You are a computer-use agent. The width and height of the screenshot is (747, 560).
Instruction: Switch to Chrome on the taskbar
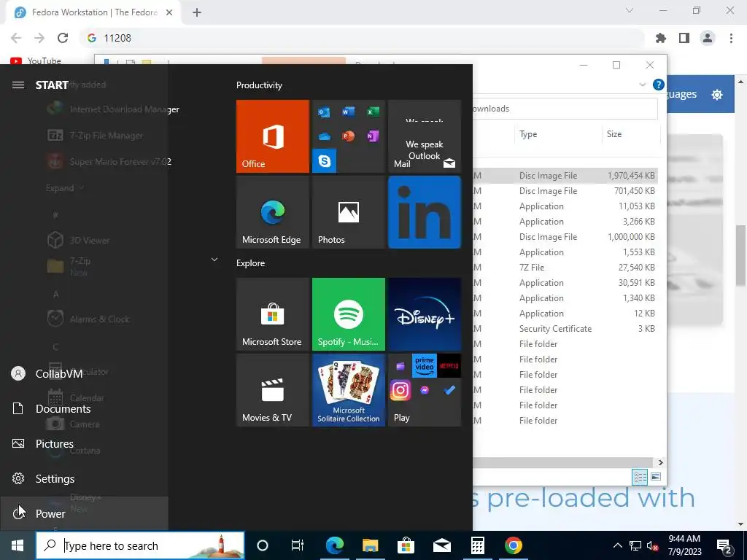click(x=513, y=545)
